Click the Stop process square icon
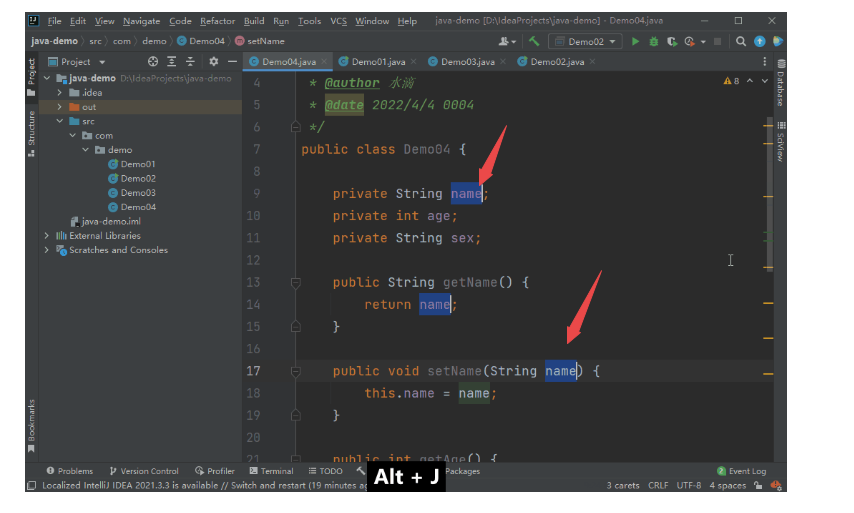This screenshot has width=854, height=513. [x=718, y=41]
